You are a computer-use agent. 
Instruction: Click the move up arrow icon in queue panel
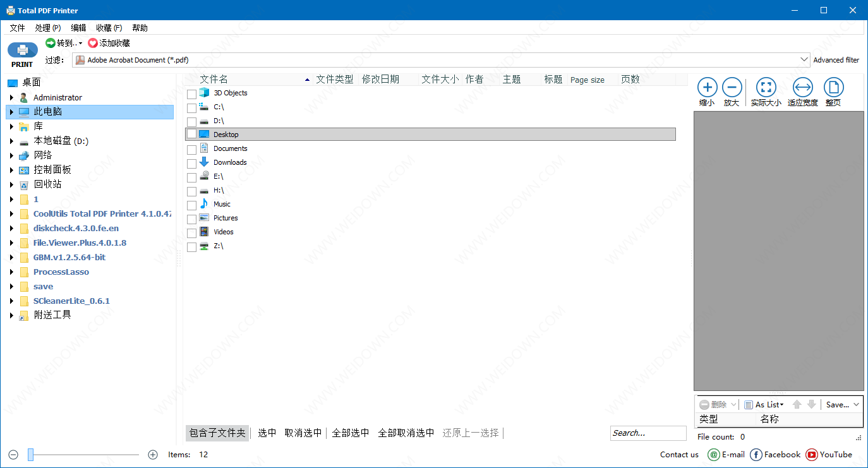pos(797,404)
